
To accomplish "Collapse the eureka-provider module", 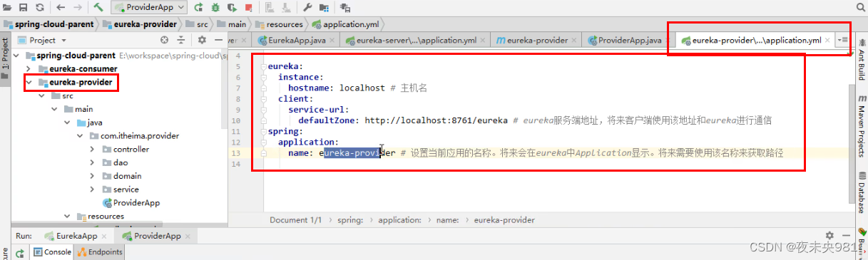I will pos(29,83).
